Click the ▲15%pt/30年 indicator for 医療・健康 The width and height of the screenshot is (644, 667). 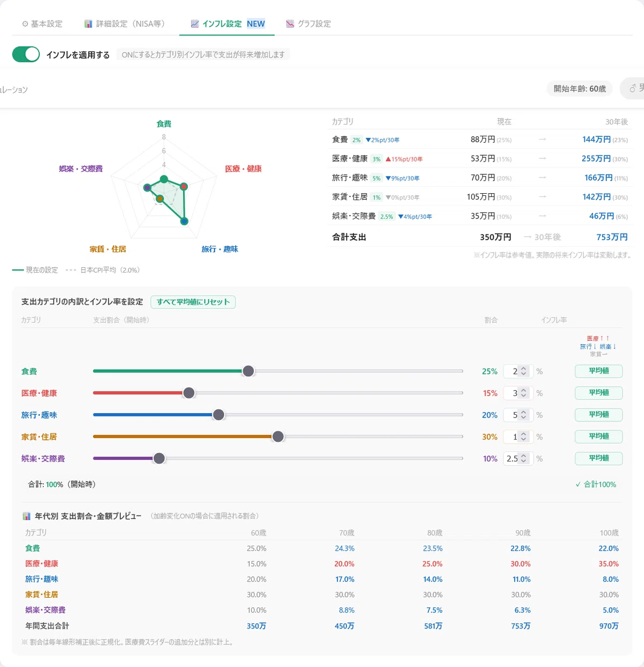click(x=404, y=159)
